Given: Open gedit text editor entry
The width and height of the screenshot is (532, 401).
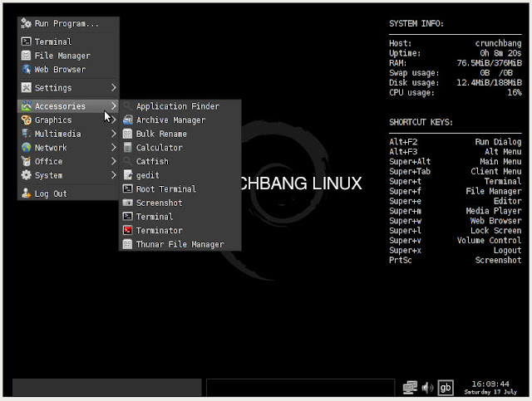Looking at the screenshot, I should point(180,175).
